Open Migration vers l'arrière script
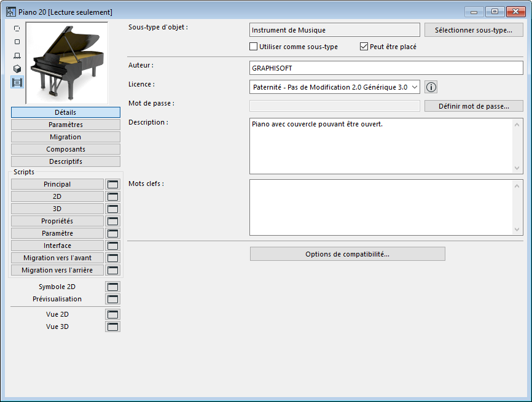532x402 pixels. (57, 270)
